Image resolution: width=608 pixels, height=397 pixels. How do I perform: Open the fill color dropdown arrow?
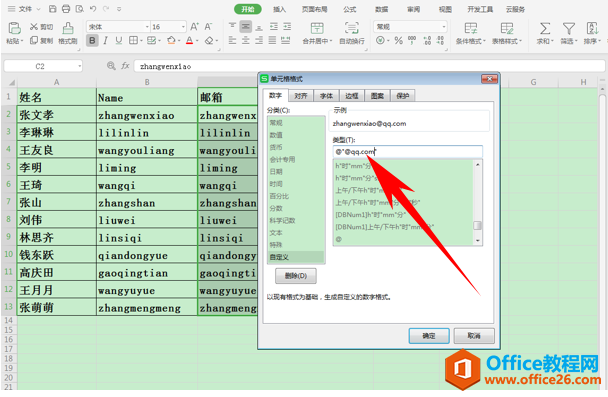(x=179, y=41)
